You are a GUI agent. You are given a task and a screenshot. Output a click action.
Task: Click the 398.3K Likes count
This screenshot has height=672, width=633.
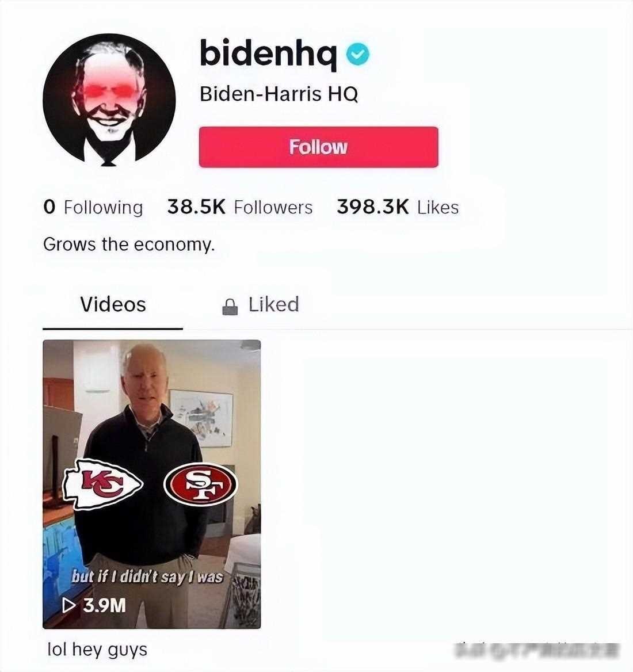tap(398, 207)
